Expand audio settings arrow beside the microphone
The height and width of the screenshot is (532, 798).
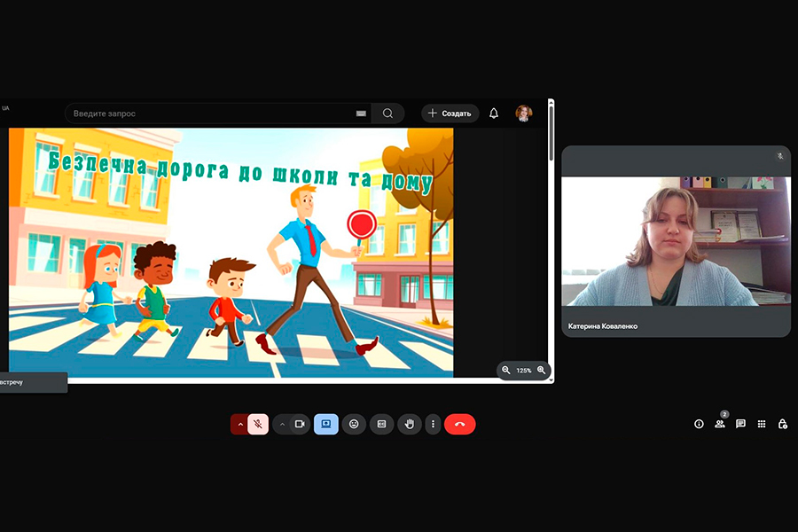(x=240, y=425)
